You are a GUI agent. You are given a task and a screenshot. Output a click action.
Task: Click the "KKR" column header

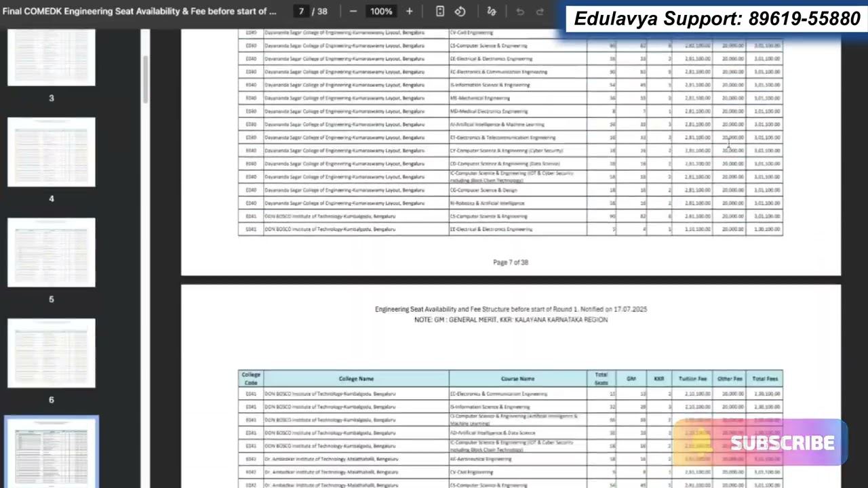coord(658,379)
